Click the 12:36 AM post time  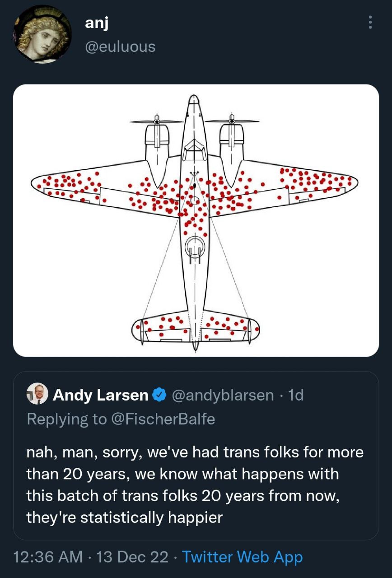pyautogui.click(x=48, y=557)
